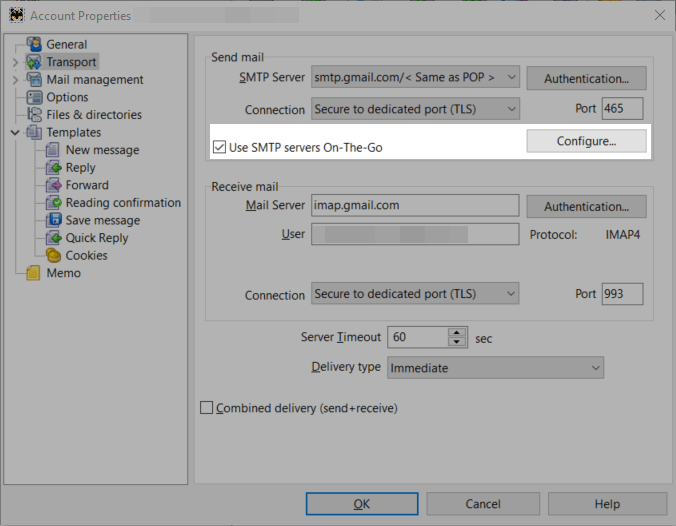Enable Combined delivery (send+receive) checkbox

(207, 407)
